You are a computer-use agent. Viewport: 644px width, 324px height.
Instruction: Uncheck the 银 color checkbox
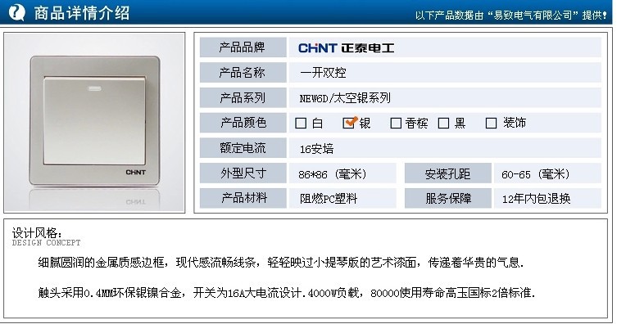tap(348, 123)
